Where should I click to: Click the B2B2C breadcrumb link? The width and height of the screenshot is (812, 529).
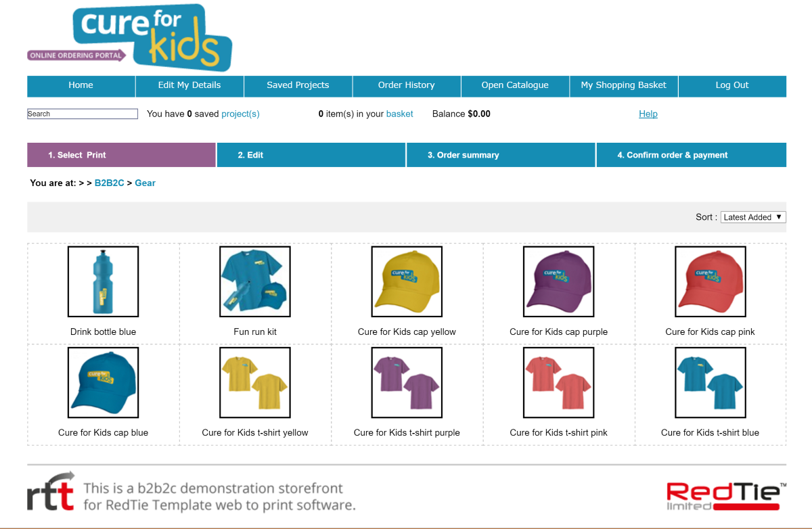point(110,183)
